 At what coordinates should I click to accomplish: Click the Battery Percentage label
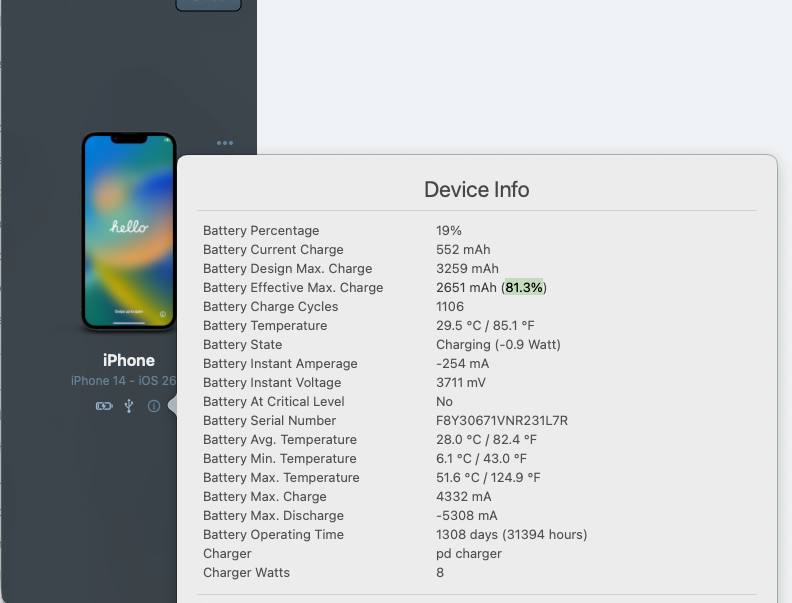tap(261, 231)
